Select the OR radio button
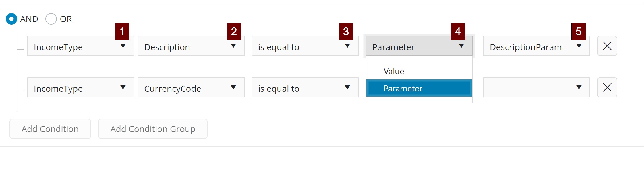 [51, 19]
